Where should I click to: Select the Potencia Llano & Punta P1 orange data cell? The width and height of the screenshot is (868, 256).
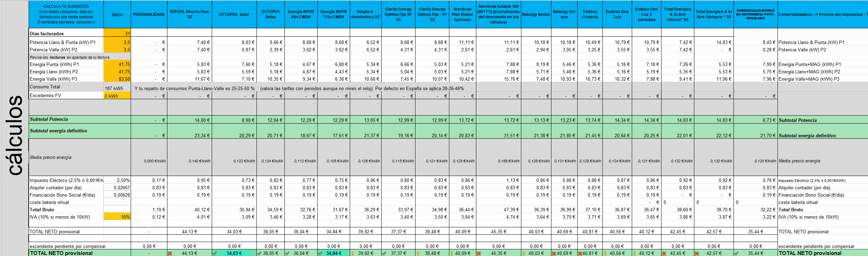click(x=117, y=42)
